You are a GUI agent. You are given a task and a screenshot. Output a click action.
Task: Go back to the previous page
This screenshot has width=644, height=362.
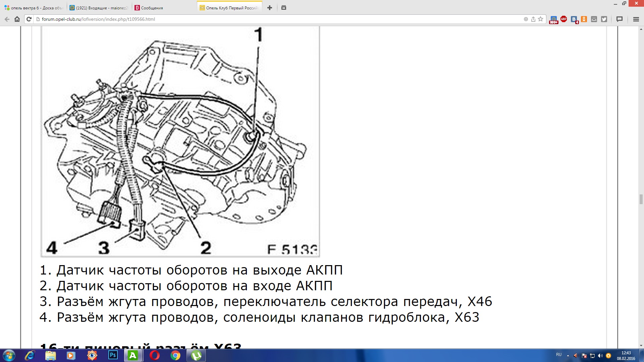pos(7,19)
